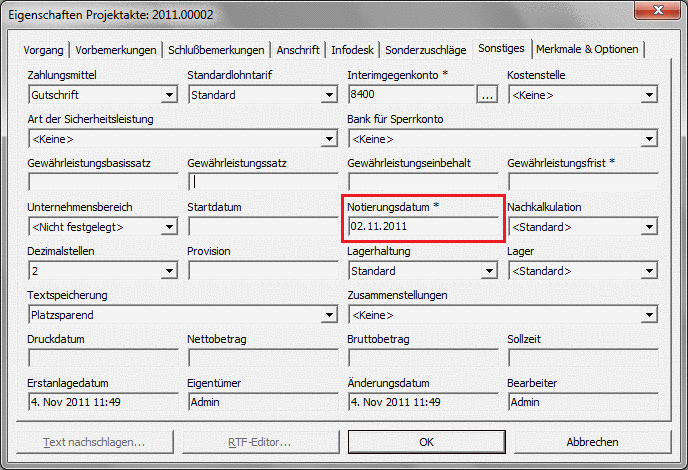Click the Sollzeit field

tap(583, 358)
